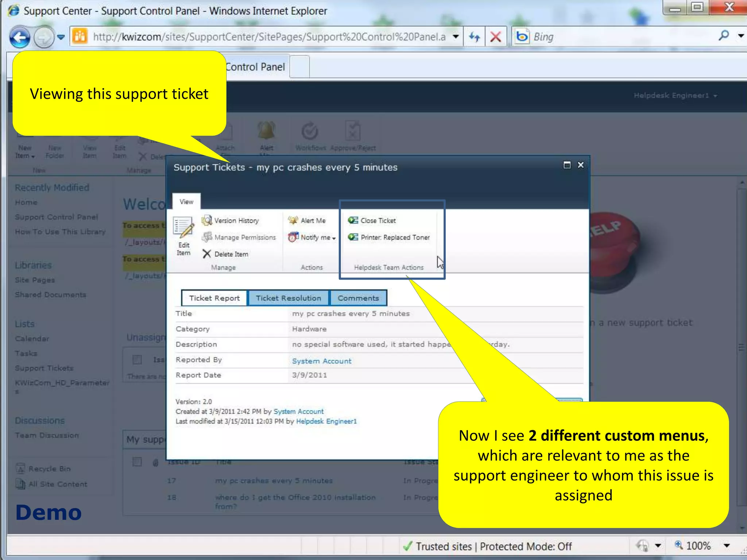The image size is (747, 560).
Task: Open How To Use This Library link
Action: click(60, 232)
